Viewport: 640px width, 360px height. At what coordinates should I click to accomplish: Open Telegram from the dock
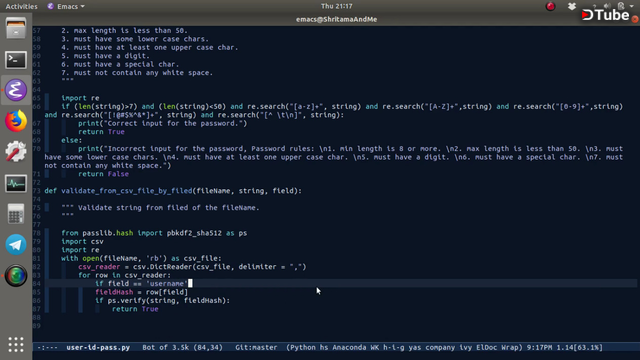click(x=16, y=245)
